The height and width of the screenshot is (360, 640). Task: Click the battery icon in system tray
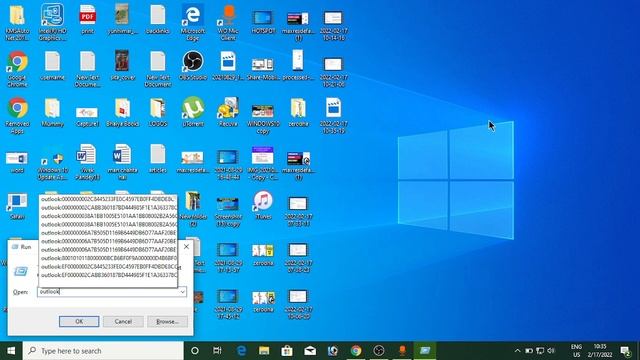click(x=529, y=351)
